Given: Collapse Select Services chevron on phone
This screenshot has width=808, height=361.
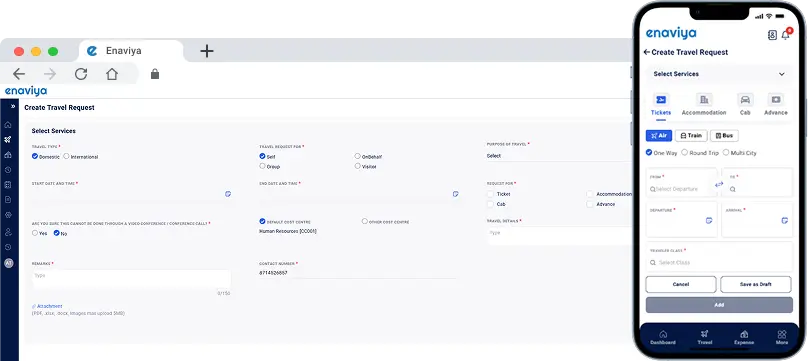Looking at the screenshot, I should point(782,74).
